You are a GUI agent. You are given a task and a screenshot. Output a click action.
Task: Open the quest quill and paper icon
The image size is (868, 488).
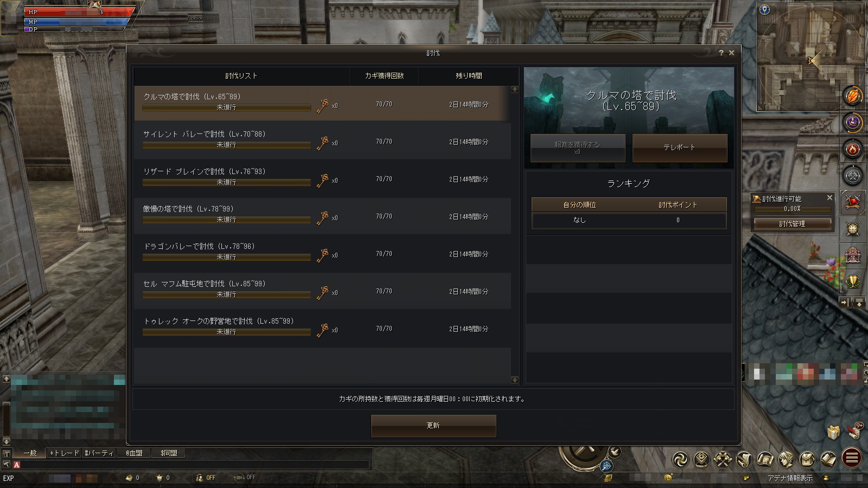(x=744, y=460)
